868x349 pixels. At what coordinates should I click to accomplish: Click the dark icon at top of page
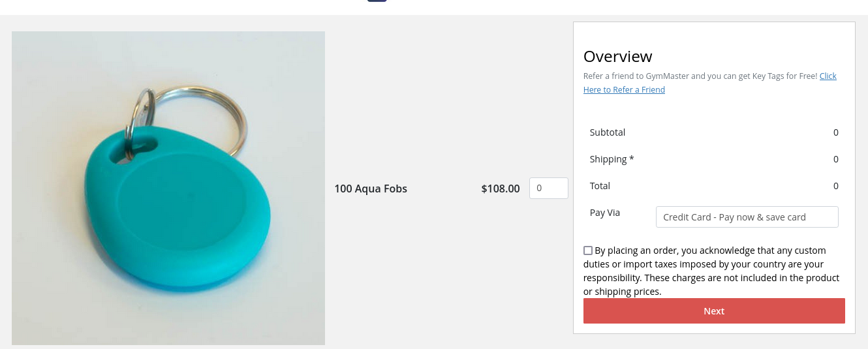[x=377, y=1]
